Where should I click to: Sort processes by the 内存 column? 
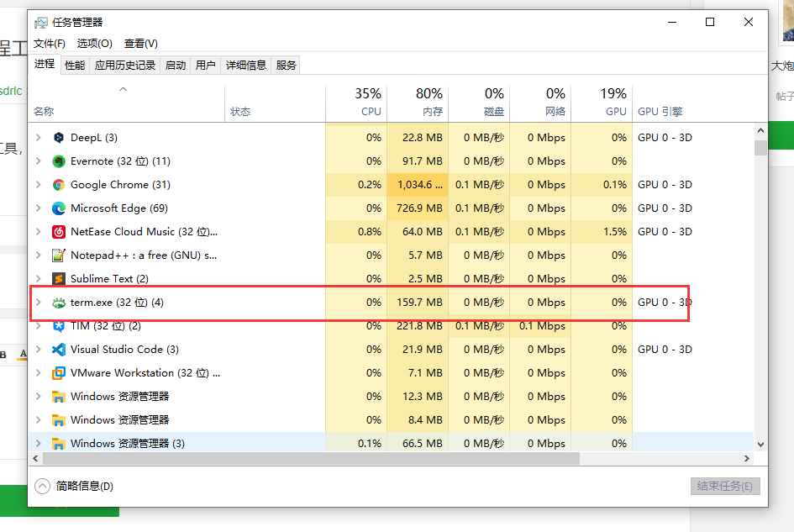418,103
